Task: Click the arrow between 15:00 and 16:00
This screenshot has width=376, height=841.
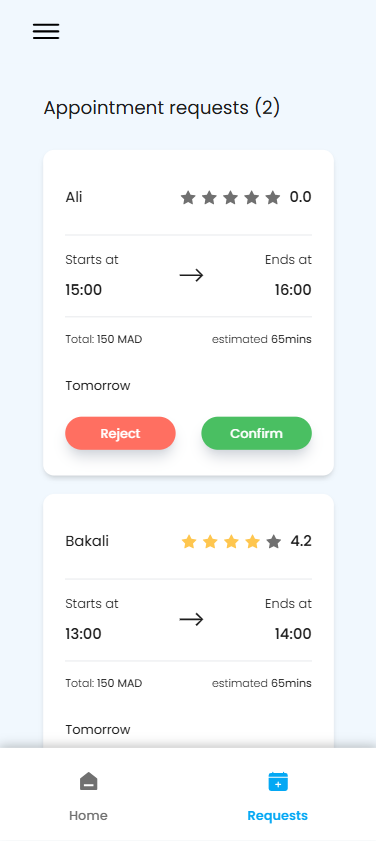Action: (x=191, y=276)
